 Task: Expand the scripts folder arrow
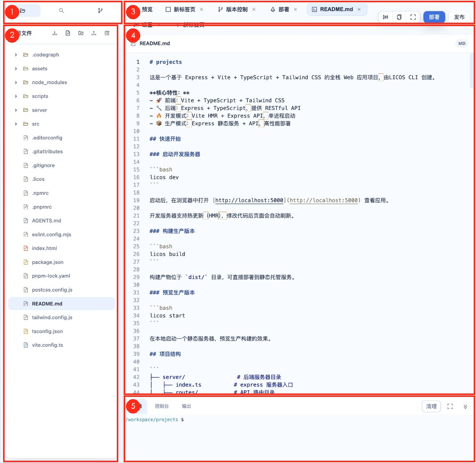(16, 96)
